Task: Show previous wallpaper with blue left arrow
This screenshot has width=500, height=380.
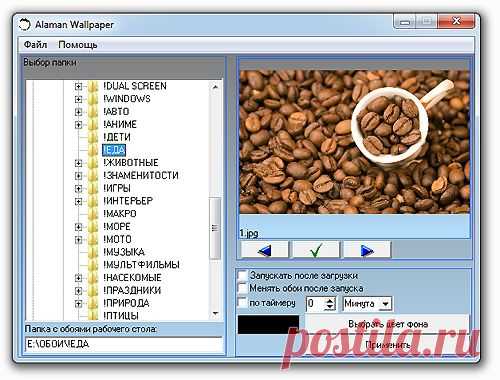Action: click(x=265, y=250)
